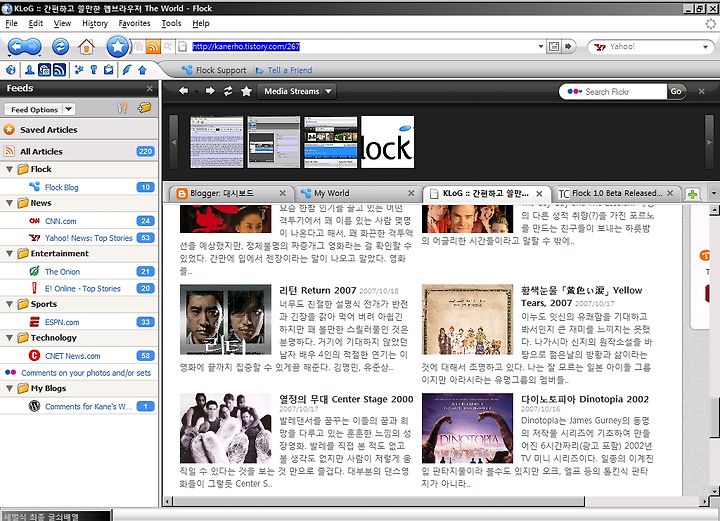
Task: Collapse the My Blogs feed folder
Action: (9, 388)
